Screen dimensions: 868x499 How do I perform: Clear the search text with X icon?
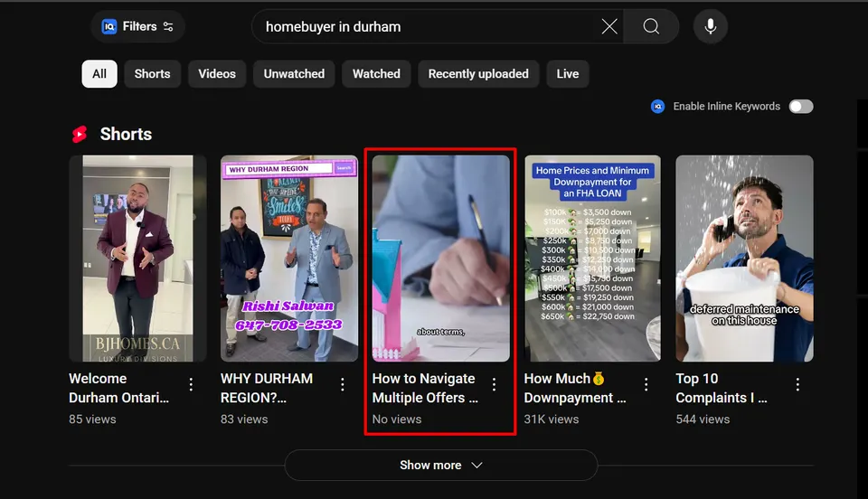click(x=609, y=26)
